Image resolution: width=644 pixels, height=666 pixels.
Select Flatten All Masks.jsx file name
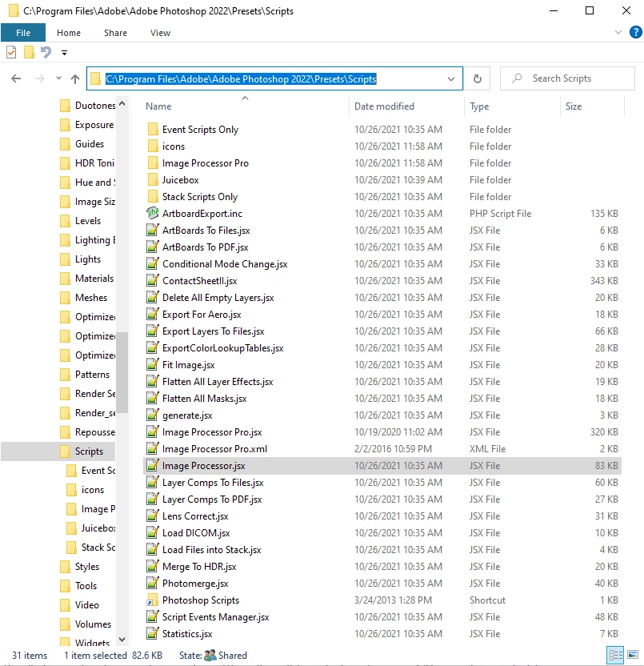coord(204,399)
